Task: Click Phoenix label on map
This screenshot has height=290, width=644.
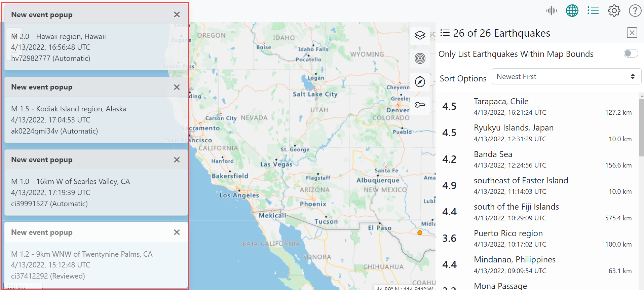Action: coord(313,204)
